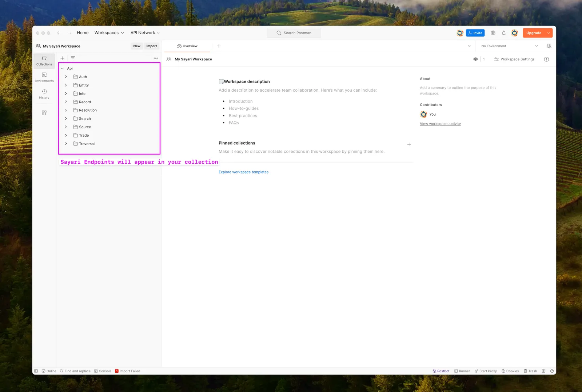The height and width of the screenshot is (392, 582).
Task: Open Workspace Settings
Action: (514, 59)
